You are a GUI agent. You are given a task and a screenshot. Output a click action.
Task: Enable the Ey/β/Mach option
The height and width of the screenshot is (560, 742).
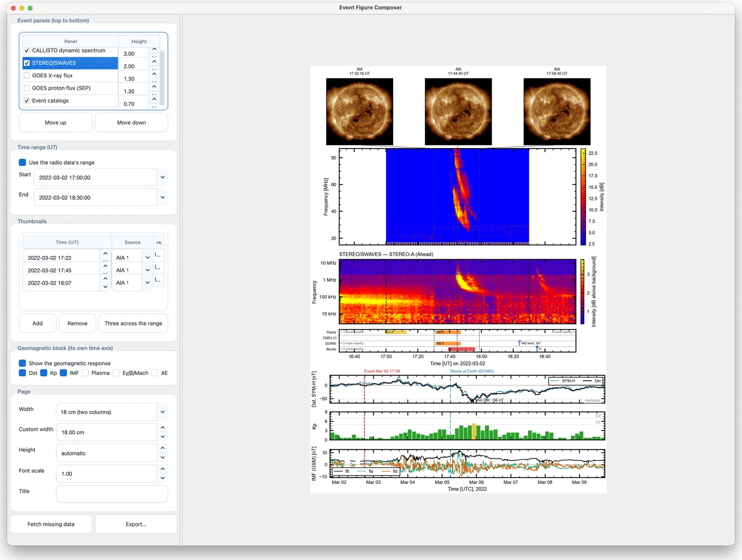[x=116, y=373]
